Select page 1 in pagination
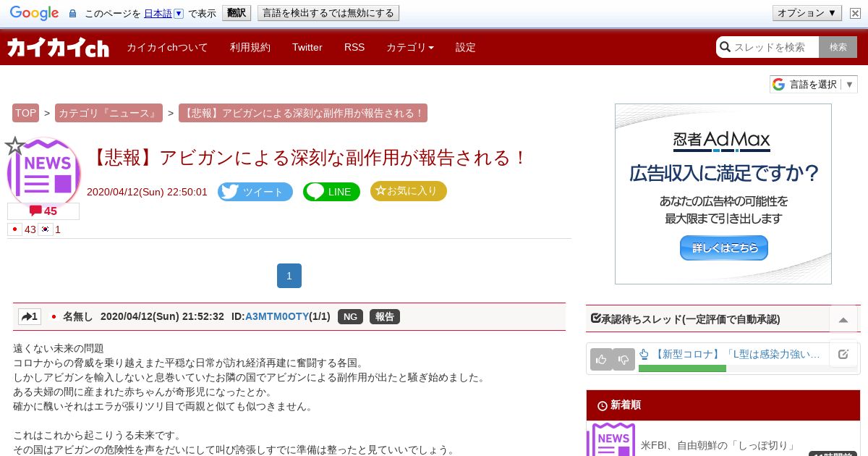Viewport: 868px width, 456px height. tap(289, 276)
